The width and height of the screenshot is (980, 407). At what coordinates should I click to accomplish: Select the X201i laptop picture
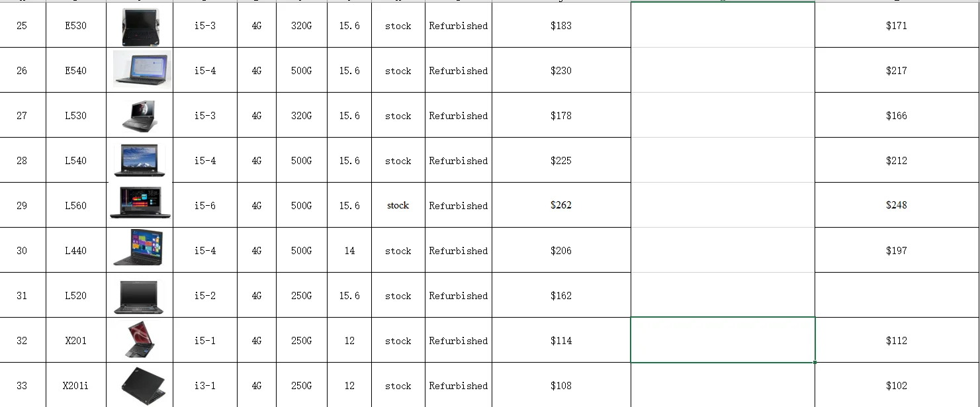point(142,384)
